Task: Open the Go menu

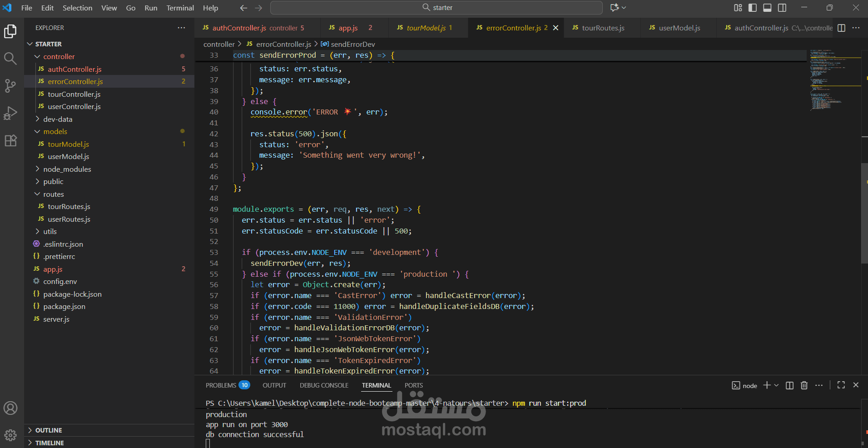Action: [x=131, y=8]
